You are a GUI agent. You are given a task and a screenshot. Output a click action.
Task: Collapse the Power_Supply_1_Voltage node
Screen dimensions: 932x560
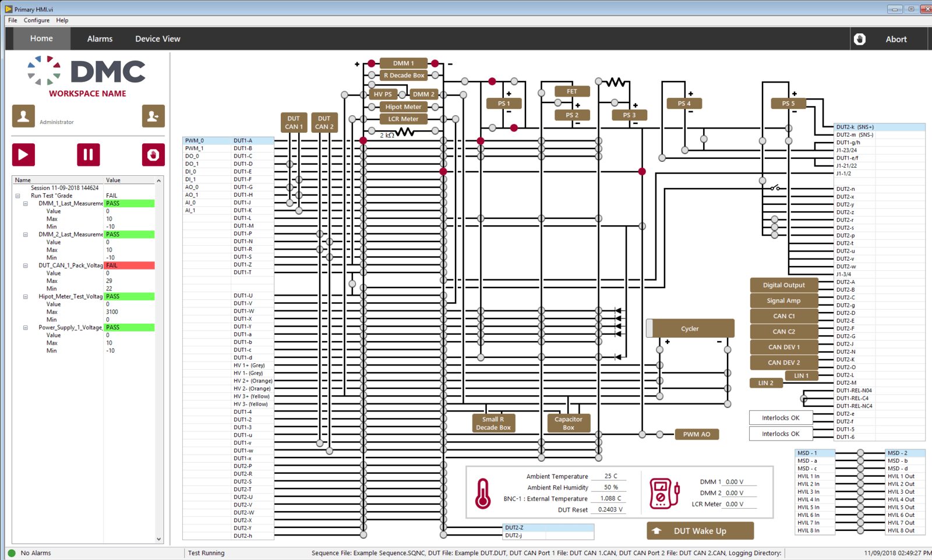pos(25,328)
